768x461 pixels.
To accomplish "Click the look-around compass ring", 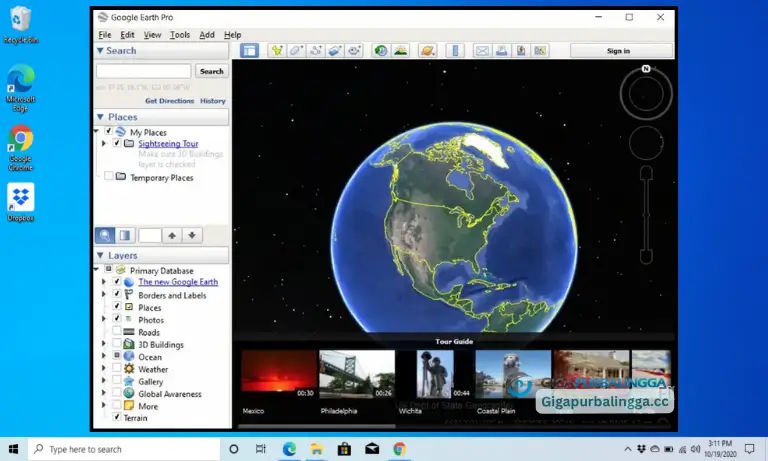I will pos(646,94).
